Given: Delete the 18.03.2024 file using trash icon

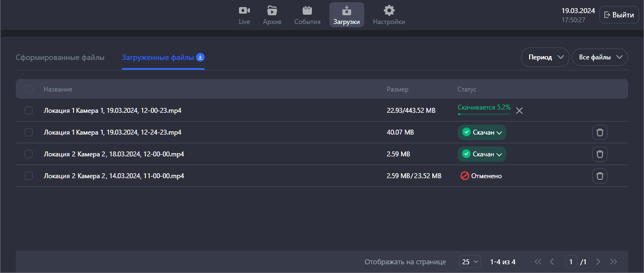Looking at the screenshot, I should 599,154.
